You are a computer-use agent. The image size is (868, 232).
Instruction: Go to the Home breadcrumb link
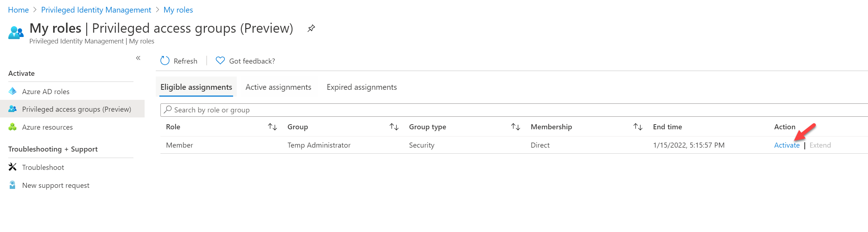point(18,10)
